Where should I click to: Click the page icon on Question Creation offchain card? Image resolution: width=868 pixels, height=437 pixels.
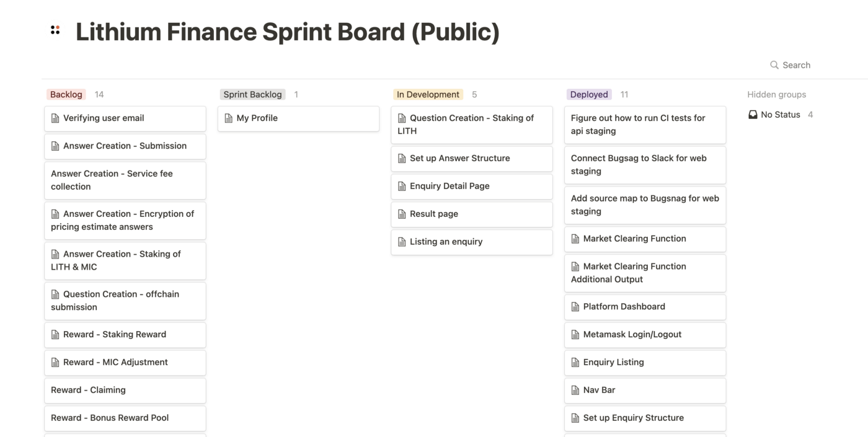tap(55, 294)
